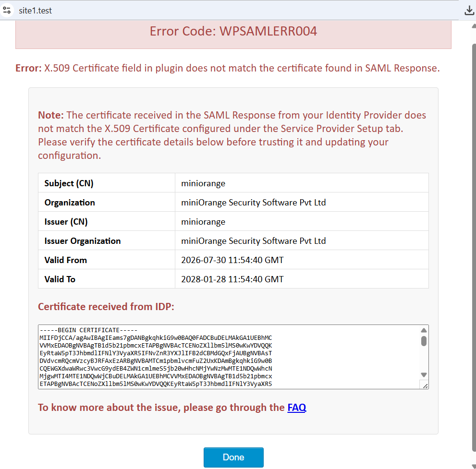Click the certificate textarea resize handle
The width and height of the screenshot is (476, 469).
[425, 385]
